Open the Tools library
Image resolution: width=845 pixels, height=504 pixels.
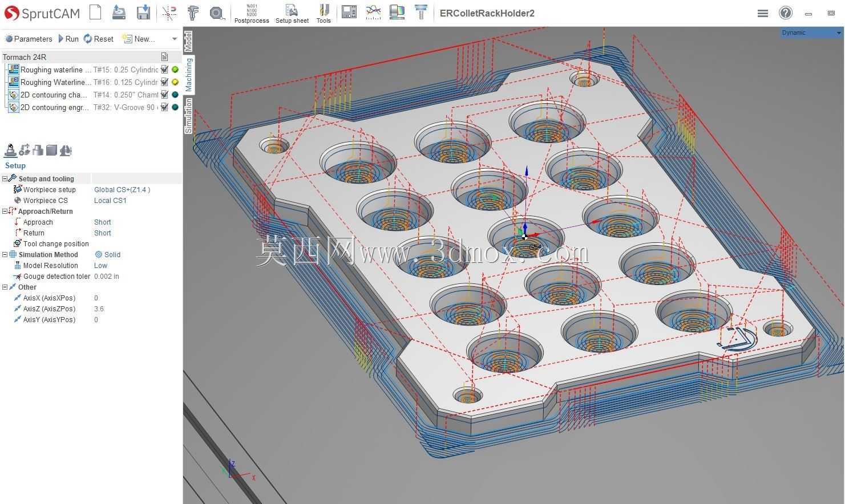coord(324,14)
